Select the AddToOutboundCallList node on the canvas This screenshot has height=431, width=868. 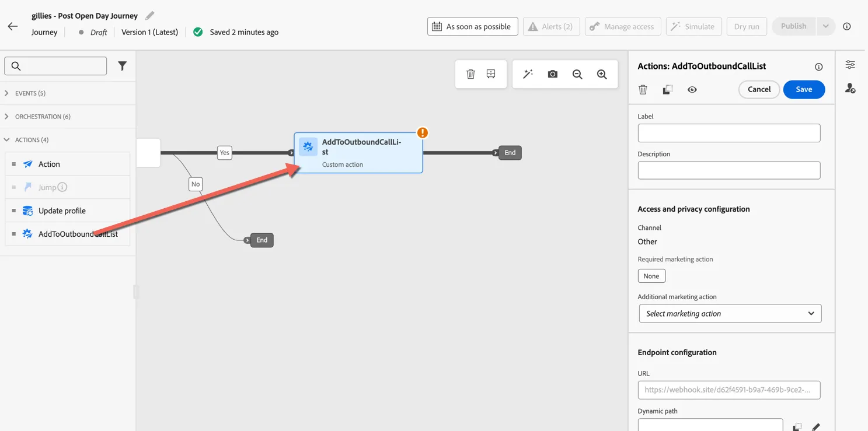(x=358, y=153)
